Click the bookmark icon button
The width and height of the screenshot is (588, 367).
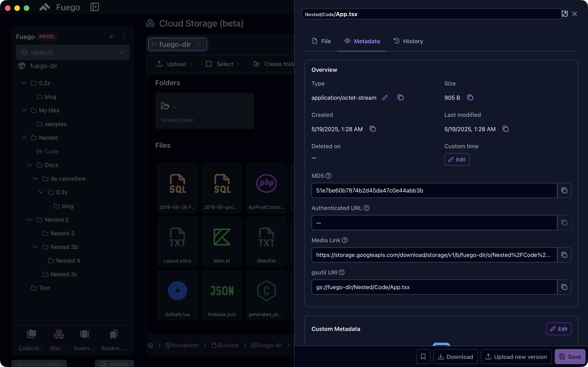click(x=423, y=357)
